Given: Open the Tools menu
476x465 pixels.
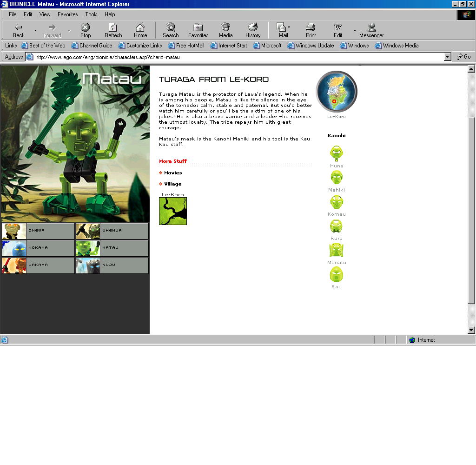Looking at the screenshot, I should pyautogui.click(x=91, y=14).
